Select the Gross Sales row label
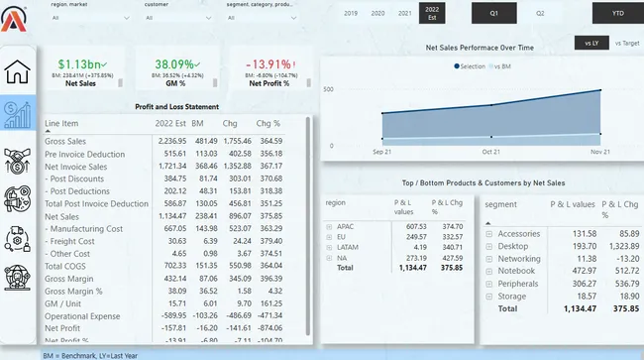This screenshot has width=644, height=360. coord(65,142)
